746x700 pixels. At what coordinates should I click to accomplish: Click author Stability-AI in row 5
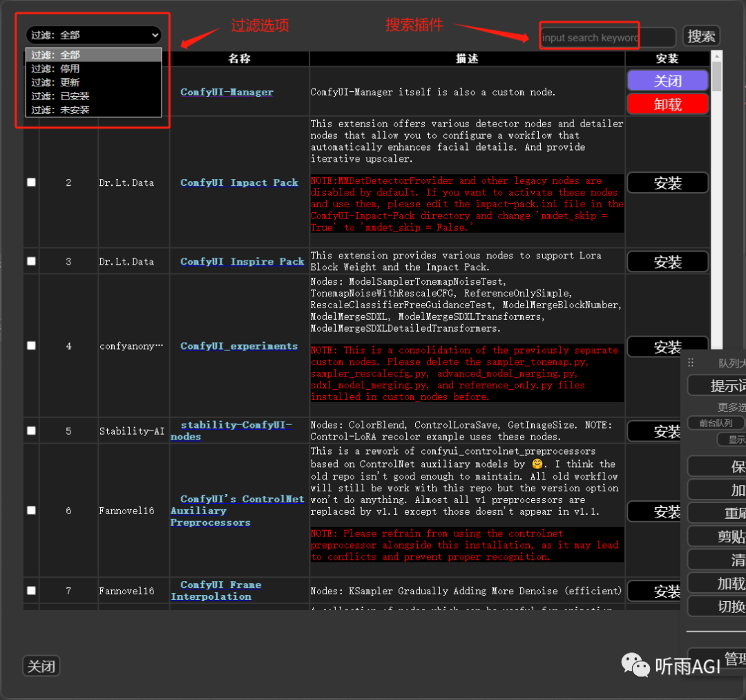point(132,431)
